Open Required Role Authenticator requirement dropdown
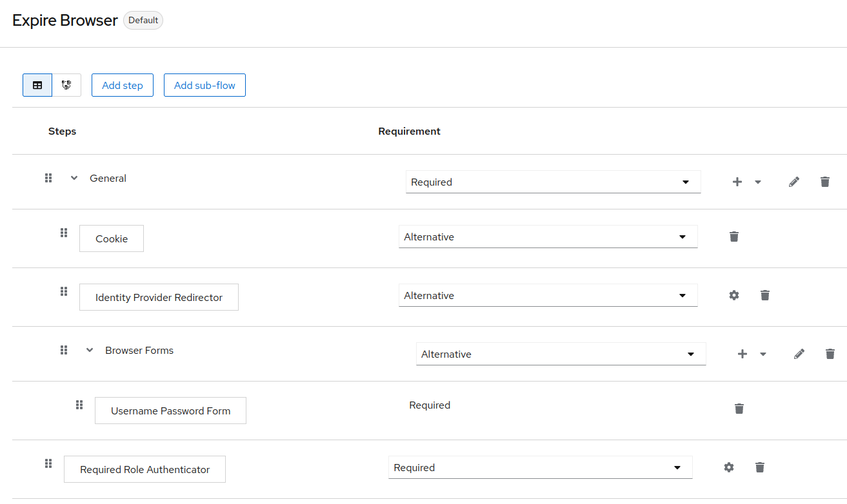Viewport: 847px width, 504px height. (x=540, y=468)
